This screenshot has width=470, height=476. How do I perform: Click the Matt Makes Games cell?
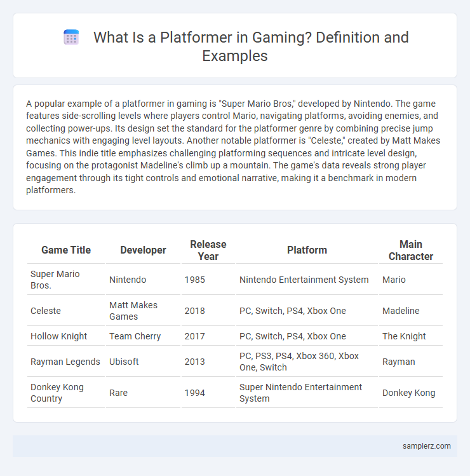pyautogui.click(x=143, y=311)
